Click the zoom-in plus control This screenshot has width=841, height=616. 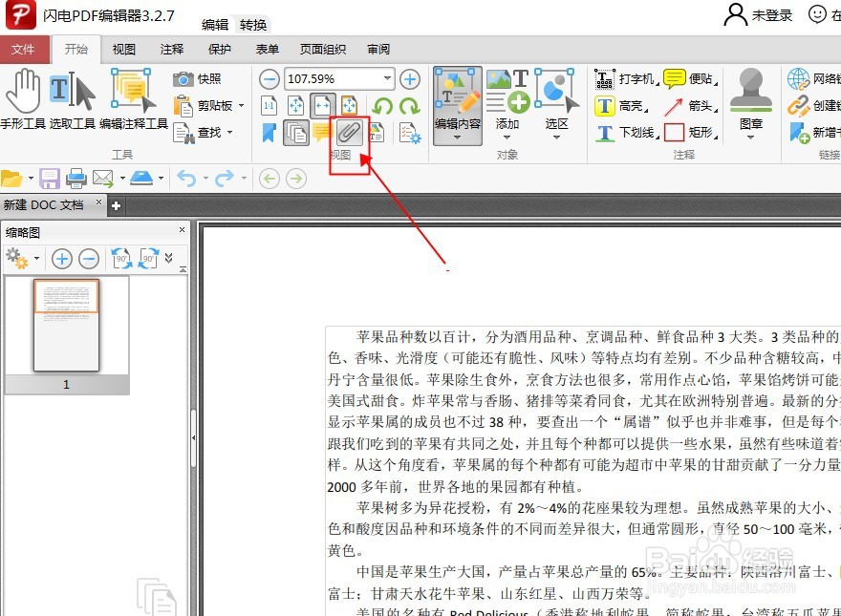(409, 79)
